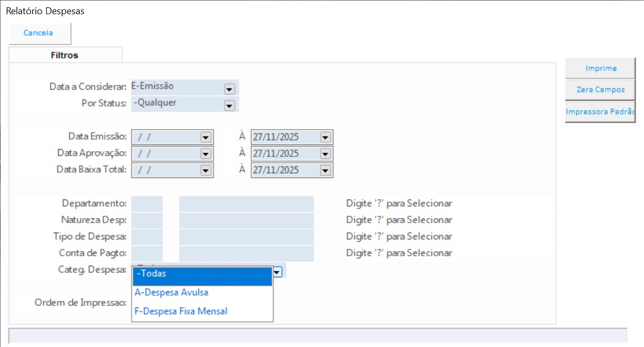Click the Departamento code field
The width and height of the screenshot is (644, 347).
point(147,204)
